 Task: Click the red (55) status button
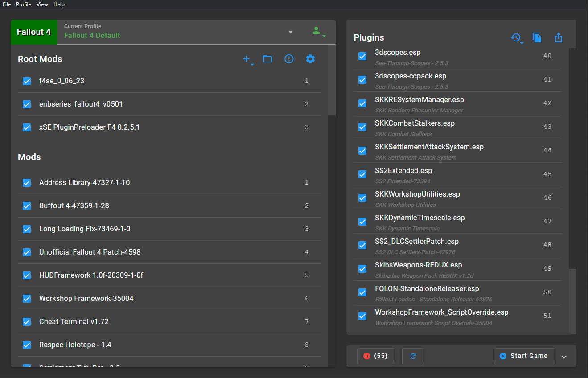(376, 356)
